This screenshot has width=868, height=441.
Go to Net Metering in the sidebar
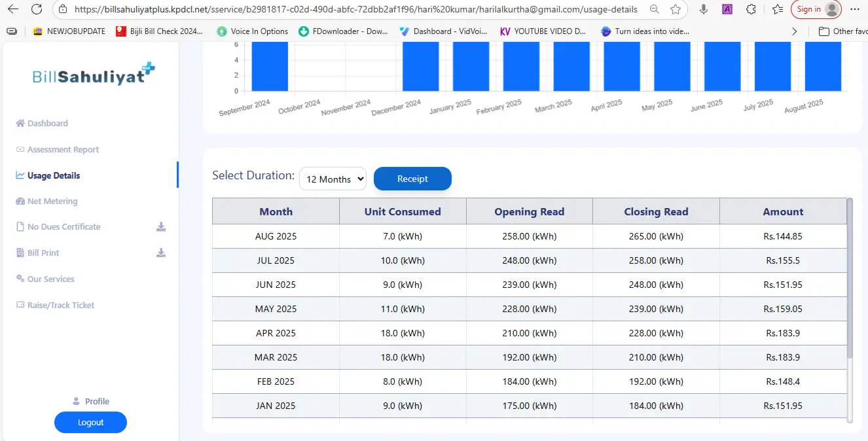click(x=52, y=202)
